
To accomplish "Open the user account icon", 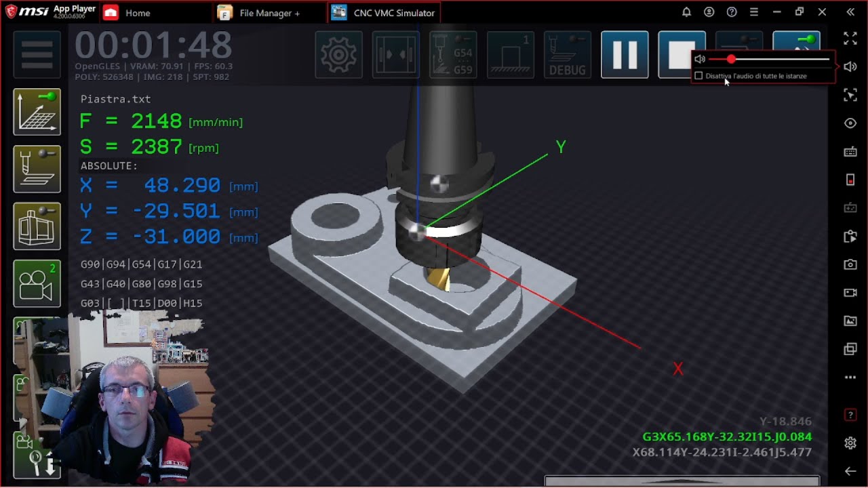I will [x=709, y=12].
